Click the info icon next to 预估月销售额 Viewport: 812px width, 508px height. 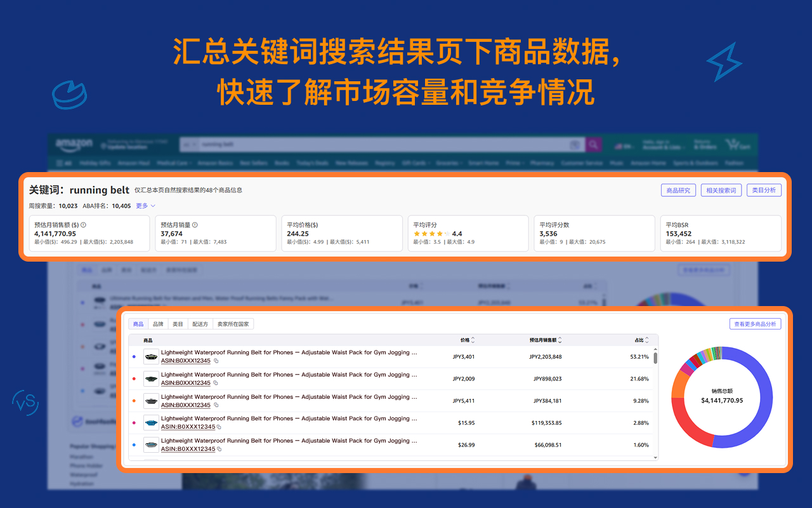click(x=84, y=225)
